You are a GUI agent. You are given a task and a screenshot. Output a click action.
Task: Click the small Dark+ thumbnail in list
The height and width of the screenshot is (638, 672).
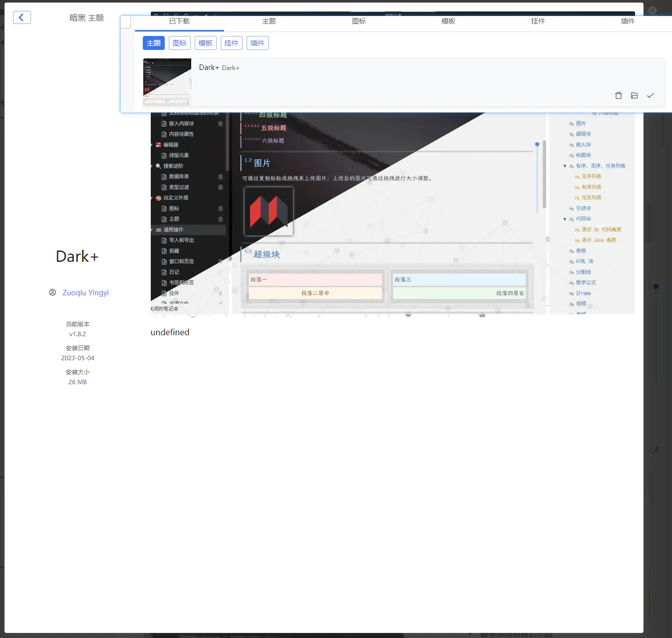[167, 82]
